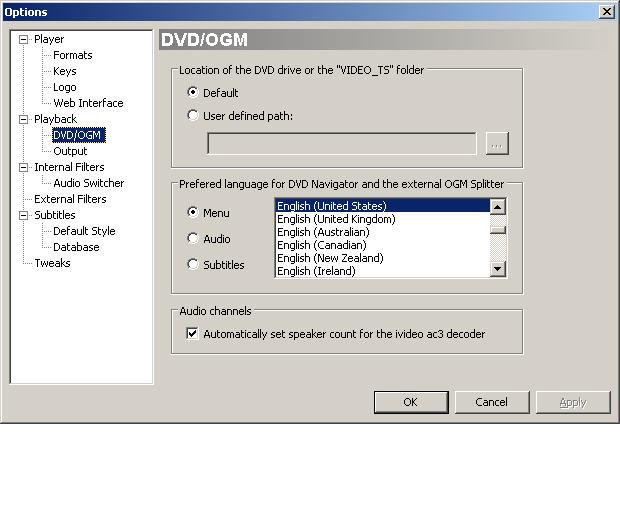The width and height of the screenshot is (620, 512).
Task: Click the language list scroll up arrow
Action: coord(498,207)
